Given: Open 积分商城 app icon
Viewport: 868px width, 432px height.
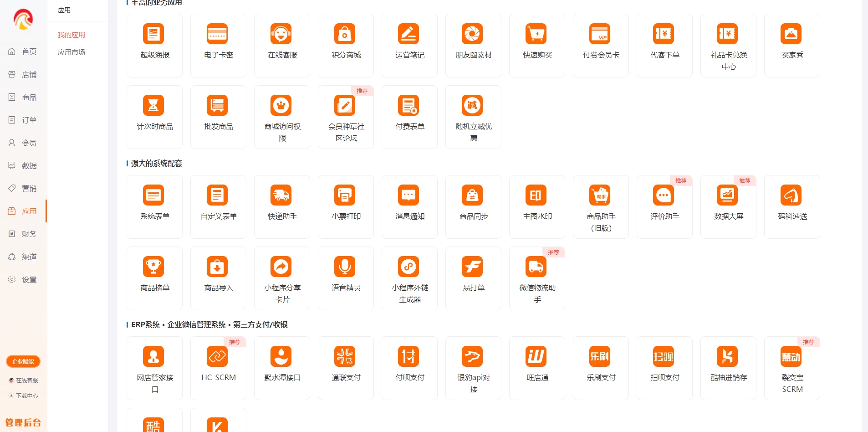Looking at the screenshot, I should [345, 34].
